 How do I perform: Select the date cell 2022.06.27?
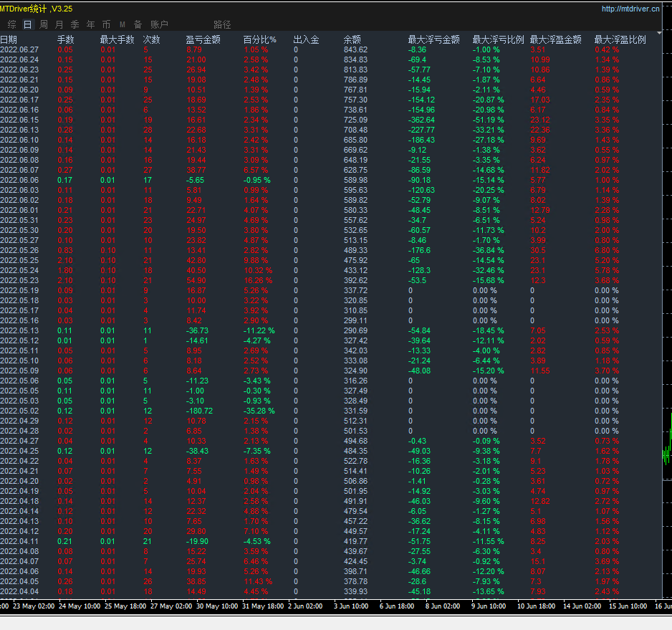tap(19, 49)
